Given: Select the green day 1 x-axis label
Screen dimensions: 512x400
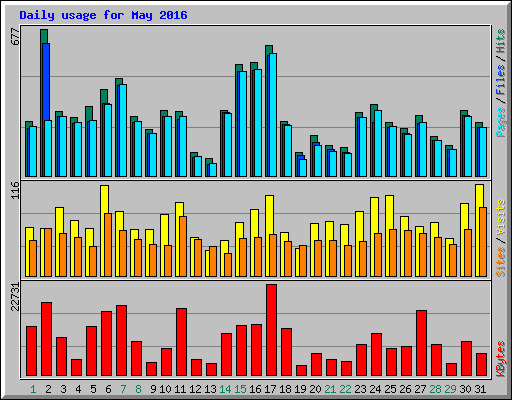Looking at the screenshot, I should point(33,389).
